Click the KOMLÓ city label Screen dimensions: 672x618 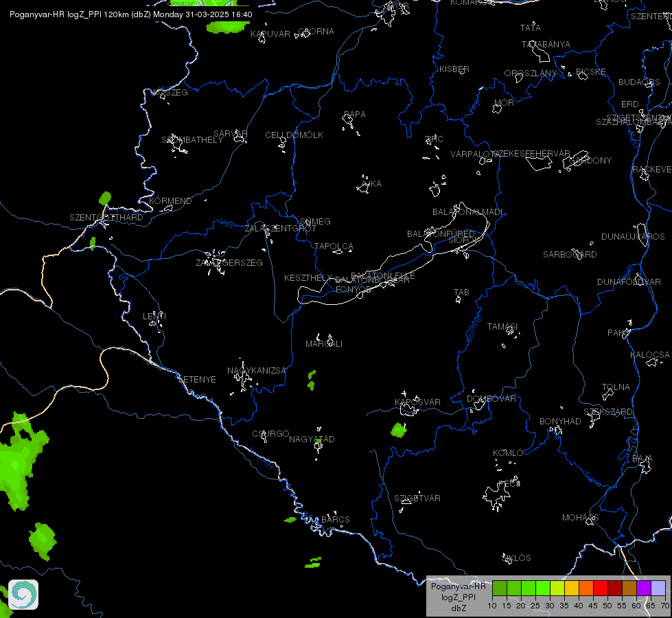[x=508, y=453]
